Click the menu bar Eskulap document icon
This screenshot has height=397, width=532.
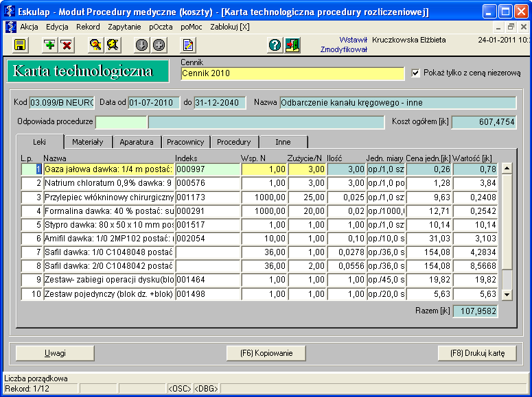coord(10,27)
